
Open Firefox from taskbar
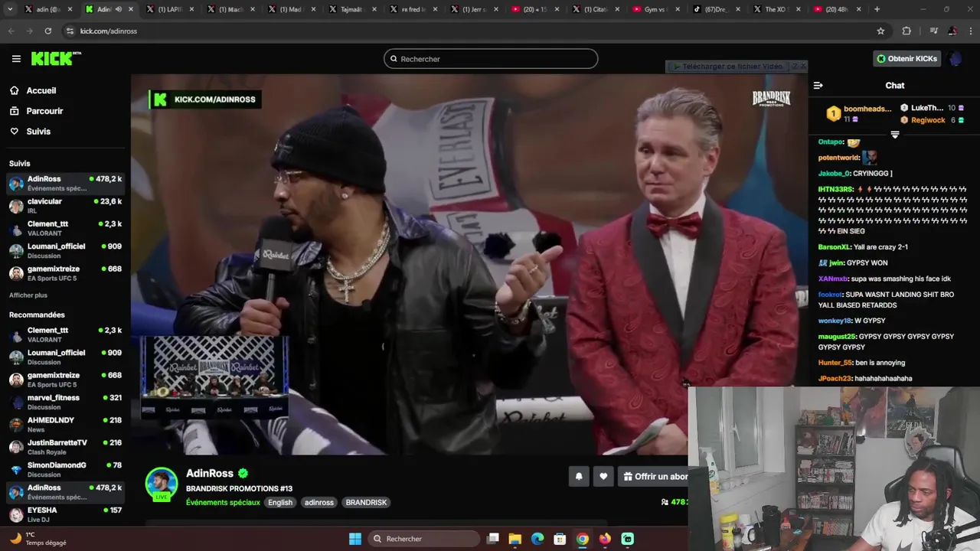pos(605,539)
